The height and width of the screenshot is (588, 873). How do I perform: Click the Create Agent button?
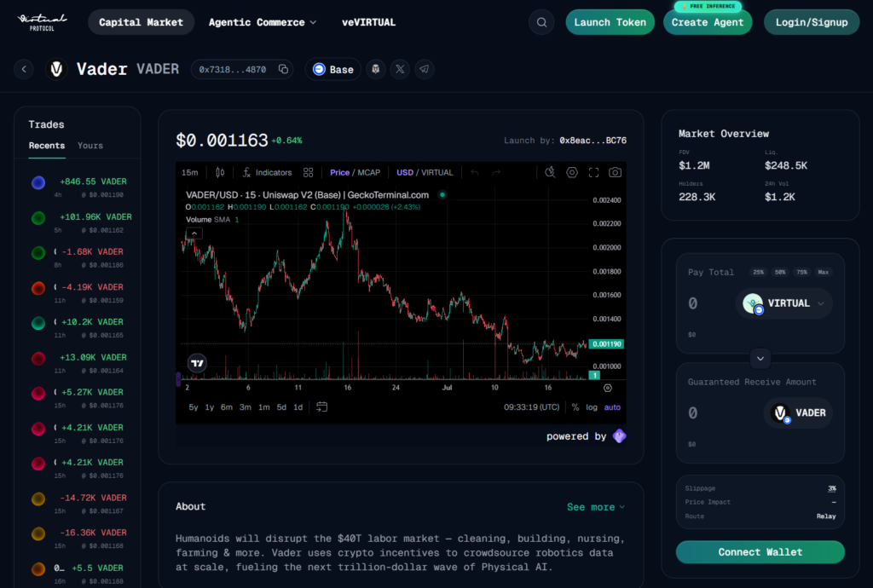pos(707,22)
